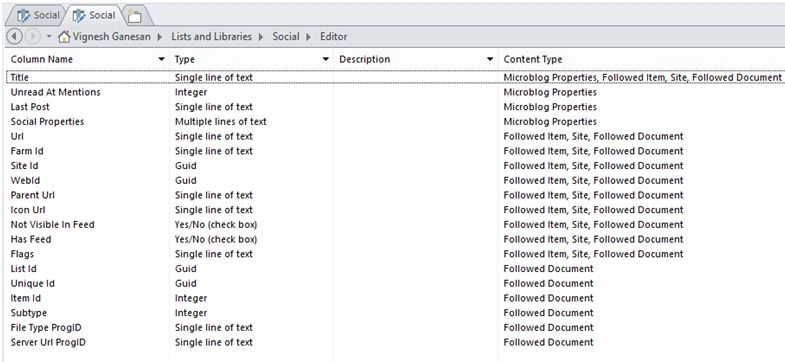Select the Unread At Mentions column
Screen dimensions: 785x362
(x=55, y=92)
